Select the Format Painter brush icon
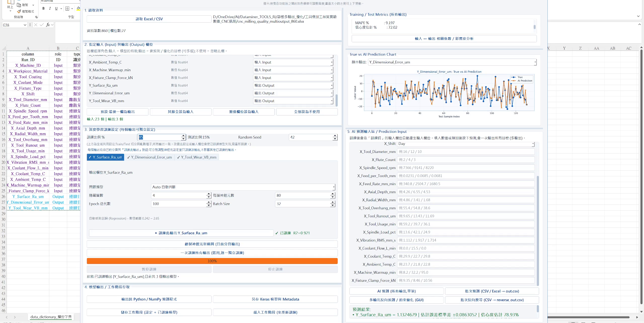Viewport: 644px width, 323px height. [x=19, y=12]
